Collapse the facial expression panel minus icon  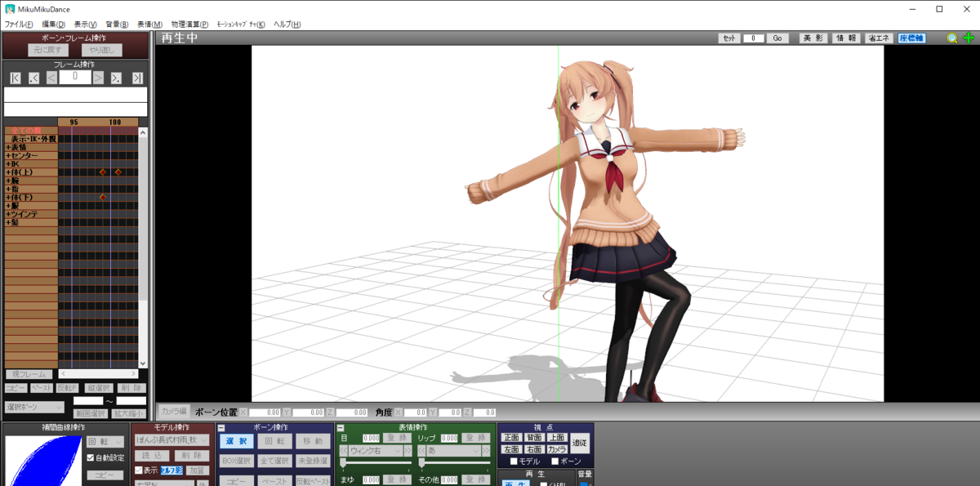341,428
